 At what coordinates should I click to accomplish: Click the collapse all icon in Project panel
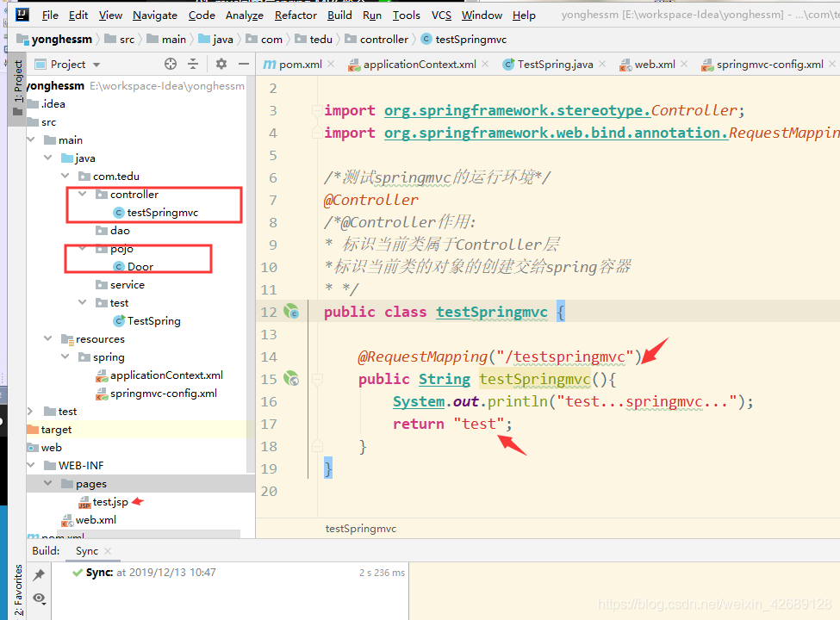pyautogui.click(x=193, y=65)
